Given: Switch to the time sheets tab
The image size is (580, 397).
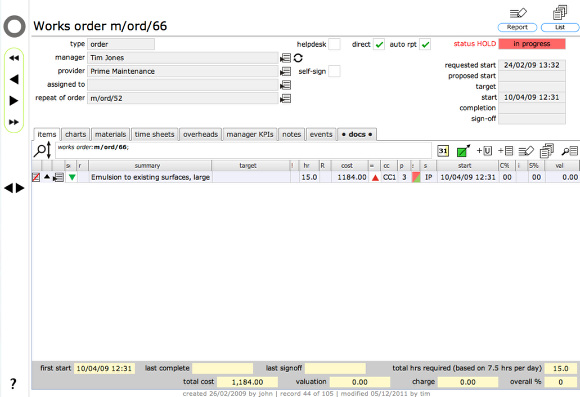Looking at the screenshot, I should click(154, 134).
